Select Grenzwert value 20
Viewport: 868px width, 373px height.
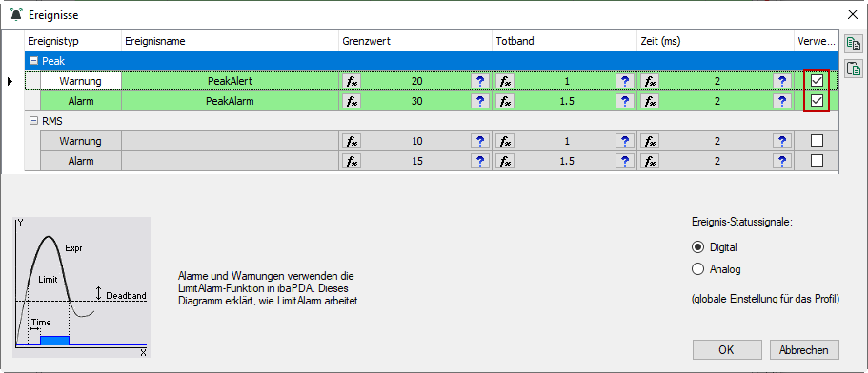tap(416, 81)
